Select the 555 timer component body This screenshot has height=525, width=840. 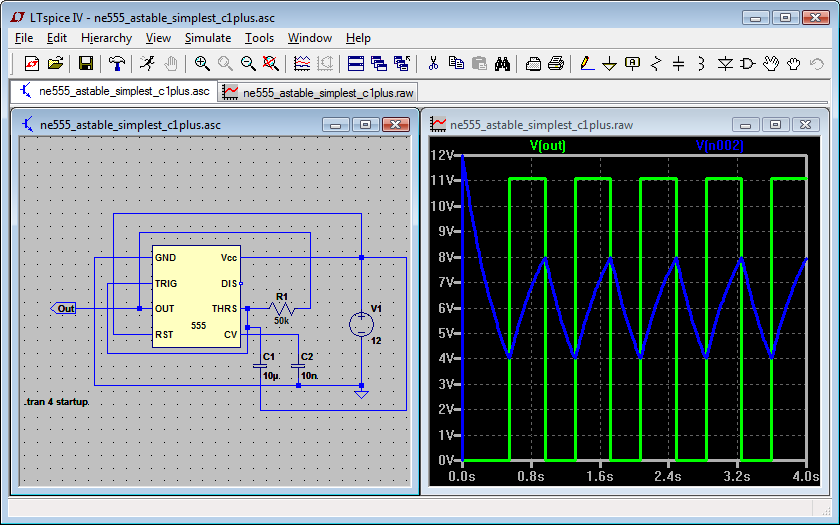click(x=196, y=296)
